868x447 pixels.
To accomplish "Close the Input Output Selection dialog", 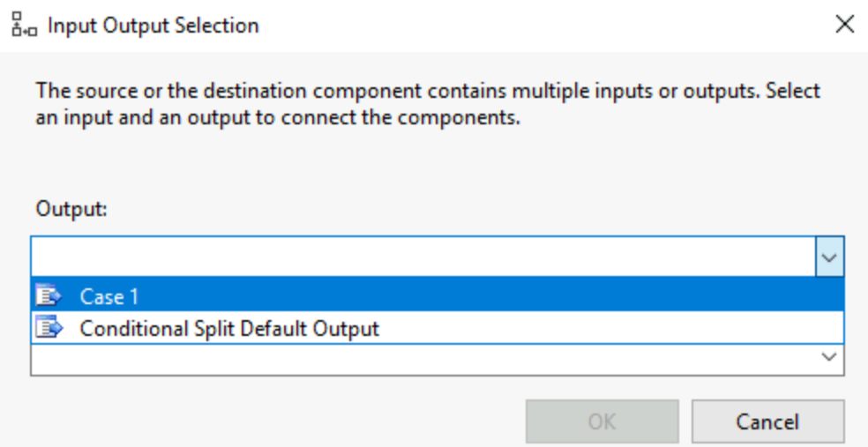I will pos(844,25).
